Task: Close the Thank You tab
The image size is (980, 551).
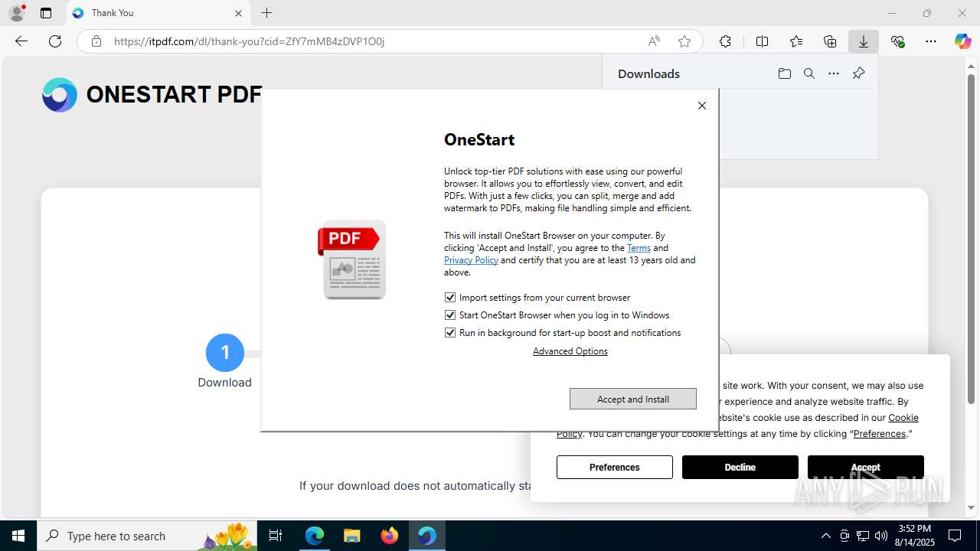Action: click(238, 13)
